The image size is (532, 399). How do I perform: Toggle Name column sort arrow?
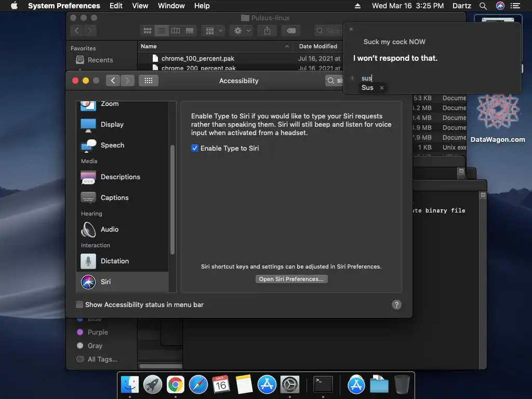[x=287, y=46]
